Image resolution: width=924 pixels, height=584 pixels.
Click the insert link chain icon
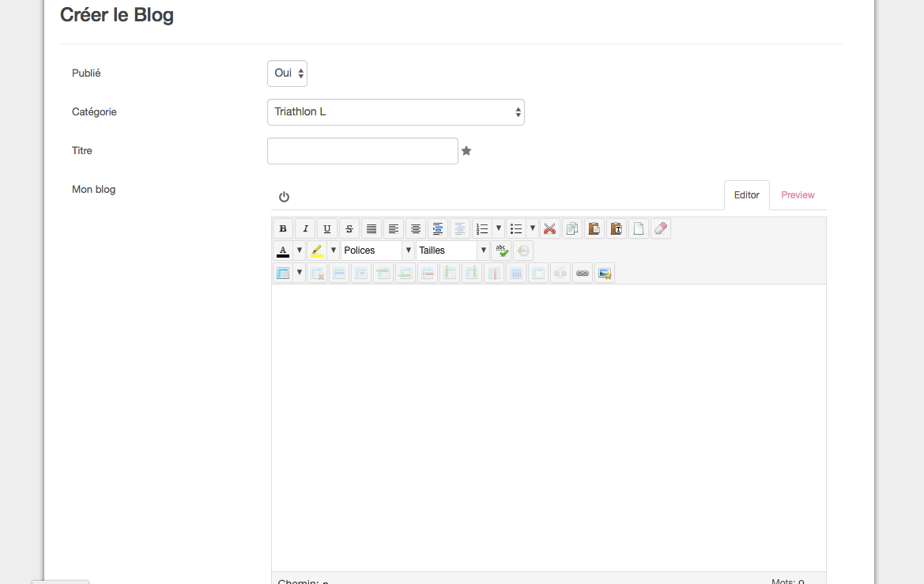pos(583,273)
